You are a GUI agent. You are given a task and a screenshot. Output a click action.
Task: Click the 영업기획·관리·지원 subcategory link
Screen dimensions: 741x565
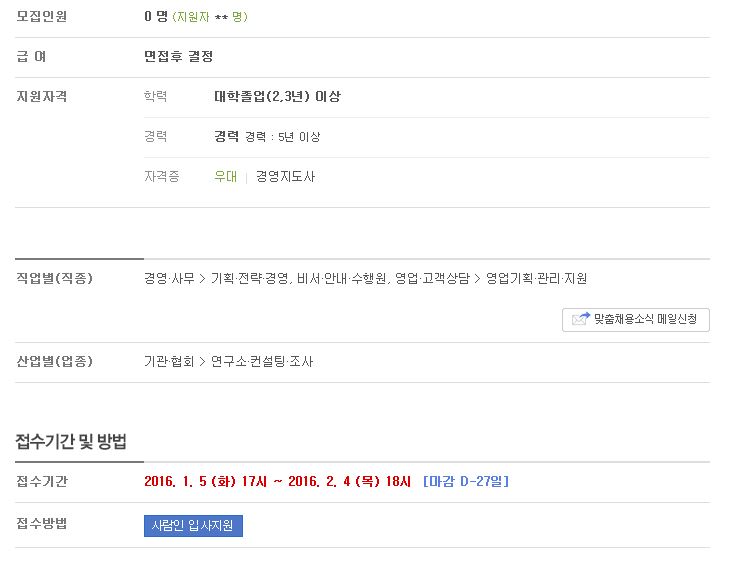pyautogui.click(x=536, y=279)
